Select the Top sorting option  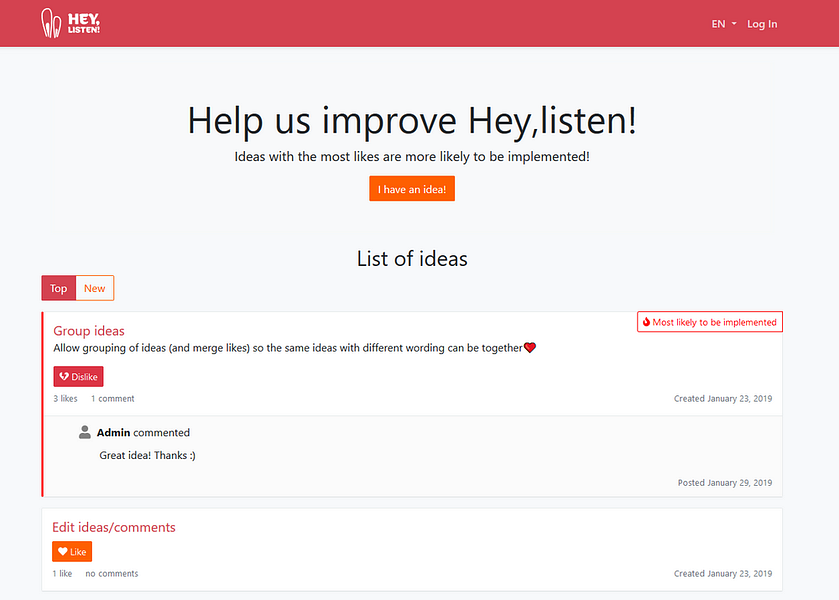point(58,288)
